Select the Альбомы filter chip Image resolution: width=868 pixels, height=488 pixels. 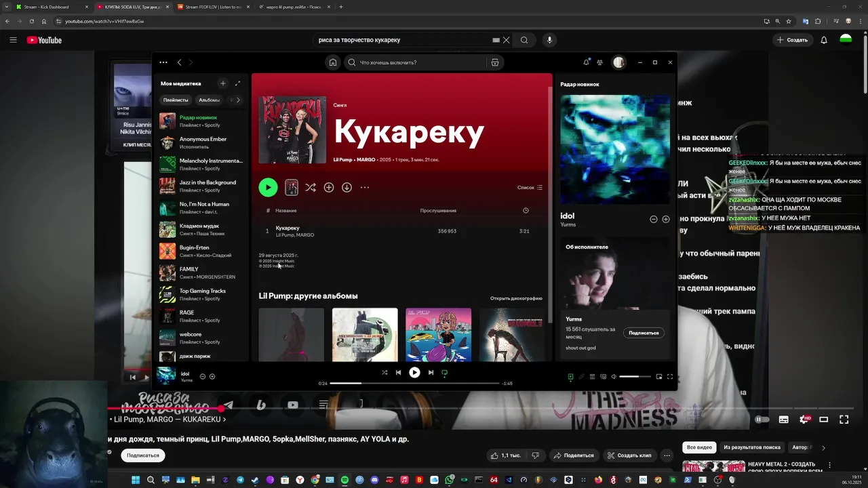(x=209, y=100)
